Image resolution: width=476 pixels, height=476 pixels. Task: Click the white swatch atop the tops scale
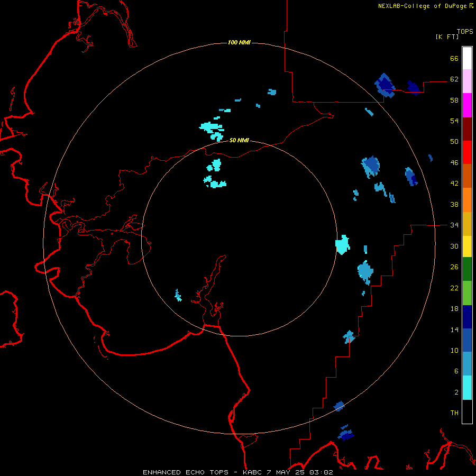[467, 58]
